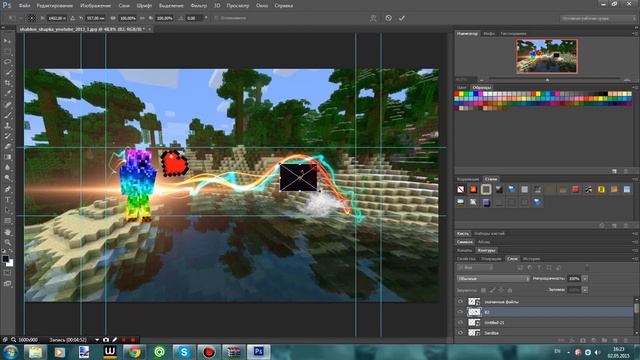This screenshot has width=640, height=360.
Task: Open Skype from the taskbar
Action: (184, 351)
